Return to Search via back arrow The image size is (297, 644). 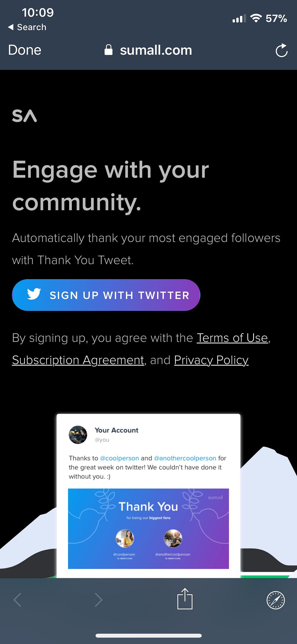coord(27,27)
